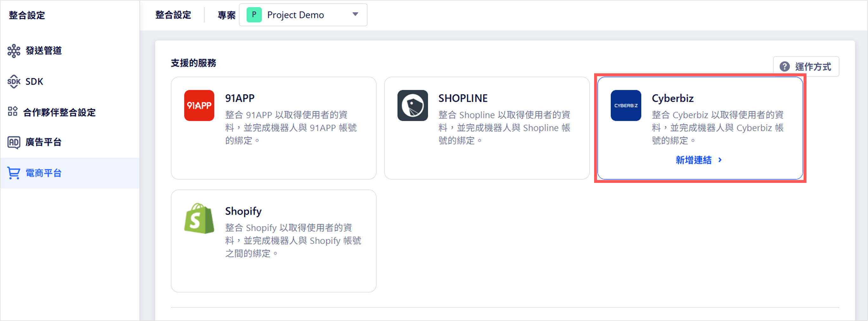Screen dimensions: 868x321
Task: Click the 合作夥伴整合設定 grid icon
Action: click(13, 111)
